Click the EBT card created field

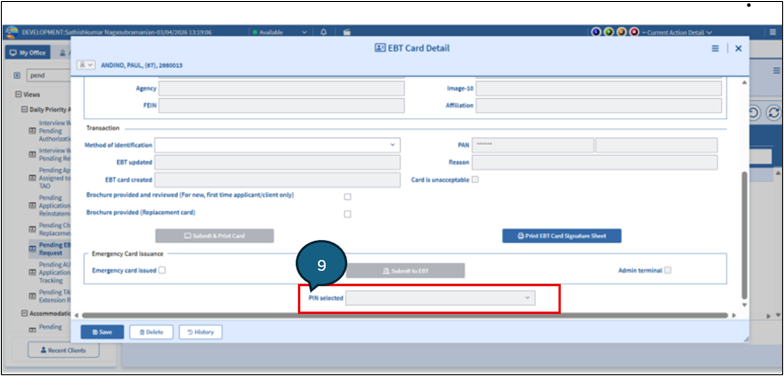click(278, 180)
